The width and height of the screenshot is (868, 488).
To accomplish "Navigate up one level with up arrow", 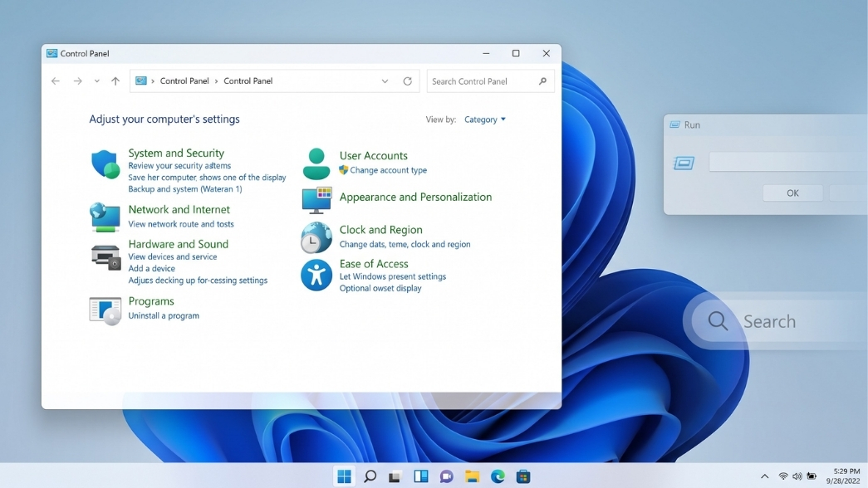I will [115, 81].
